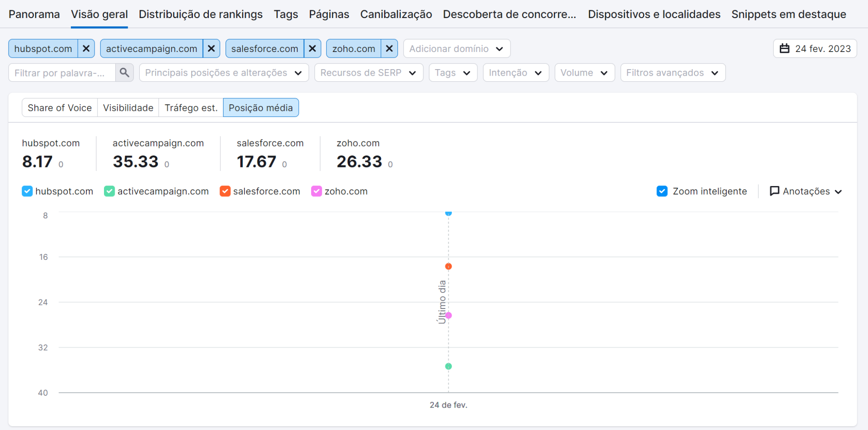Screen dimensions: 868x430
Task: Click the calendar icon for 24 fev. 2023
Action: coord(785,49)
